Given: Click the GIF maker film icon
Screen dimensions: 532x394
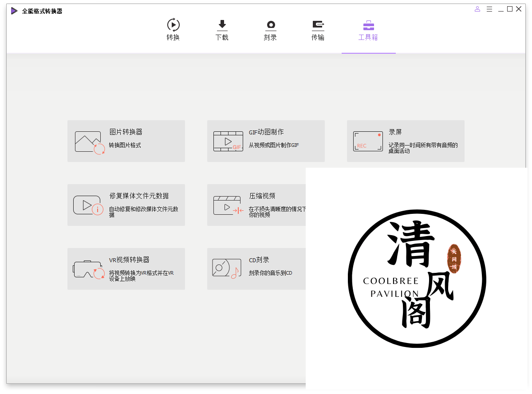Looking at the screenshot, I should (229, 141).
